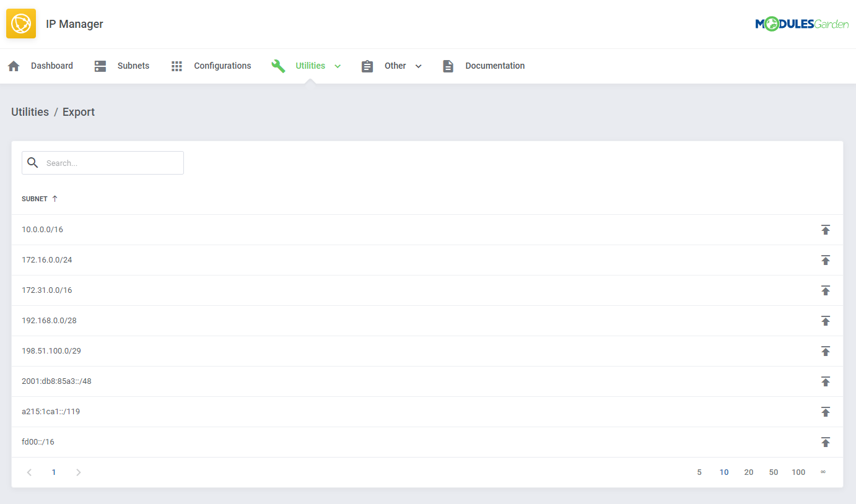This screenshot has width=856, height=504.
Task: Export the subnet fd00::/16
Action: point(826,441)
